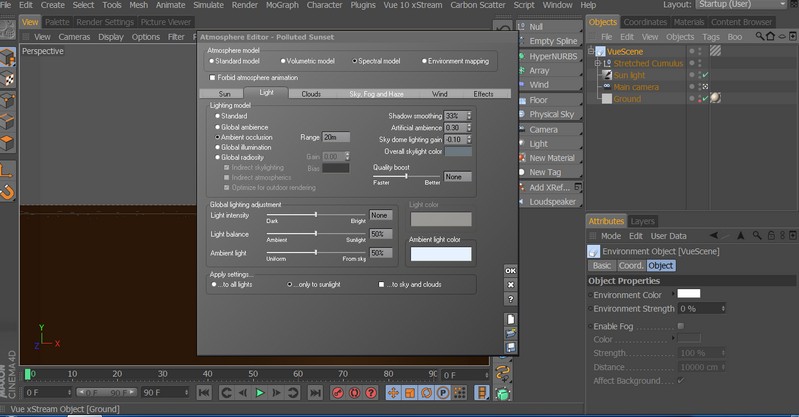The image size is (799, 417).
Task: Click the back arrow in Attributes manager
Action: [x=714, y=236]
